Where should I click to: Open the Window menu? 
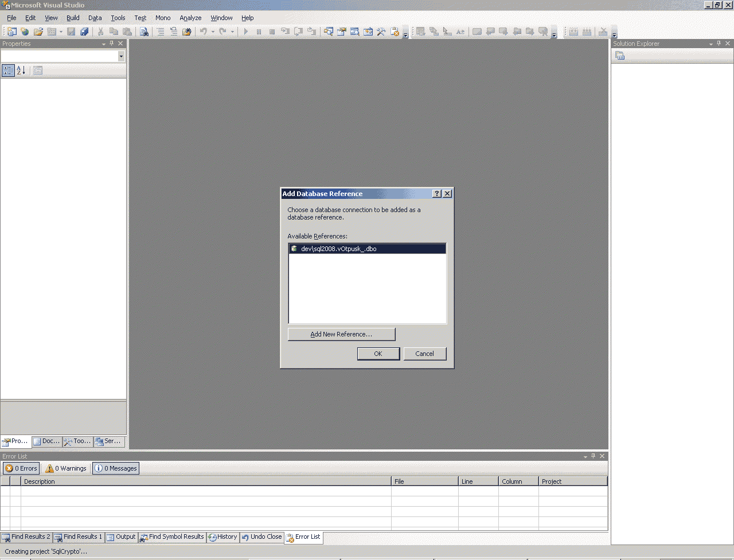(x=221, y=18)
